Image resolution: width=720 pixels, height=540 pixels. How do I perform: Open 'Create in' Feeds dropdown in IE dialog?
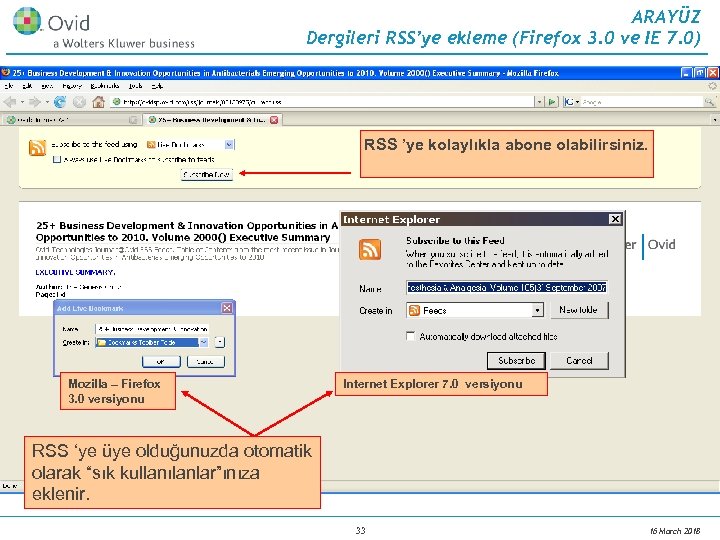pos(537,310)
